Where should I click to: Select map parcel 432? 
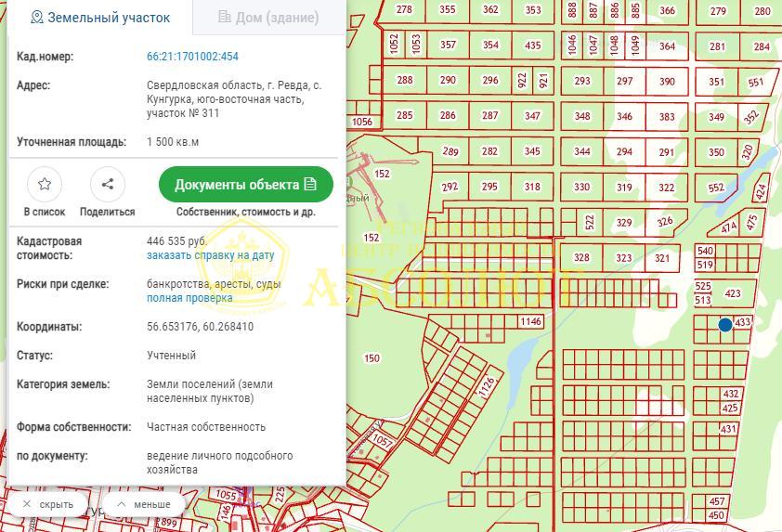731,394
